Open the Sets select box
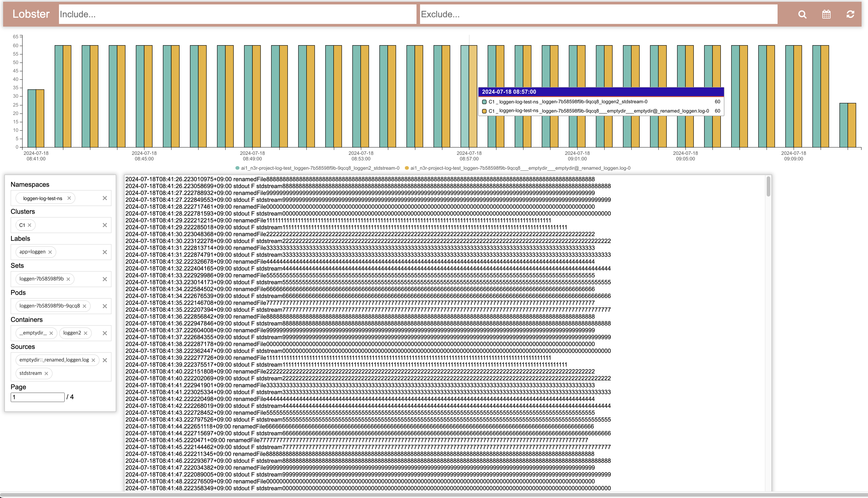This screenshot has width=868, height=498. (x=61, y=279)
